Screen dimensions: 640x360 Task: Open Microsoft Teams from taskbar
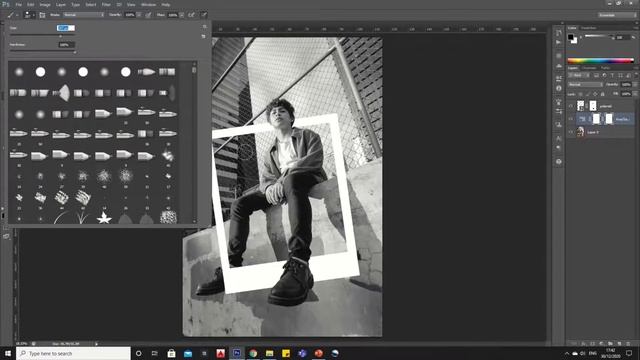coord(302,353)
